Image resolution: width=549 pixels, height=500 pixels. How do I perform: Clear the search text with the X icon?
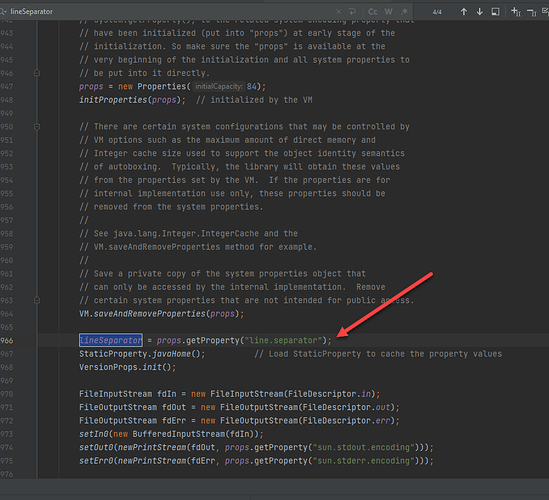click(x=339, y=12)
